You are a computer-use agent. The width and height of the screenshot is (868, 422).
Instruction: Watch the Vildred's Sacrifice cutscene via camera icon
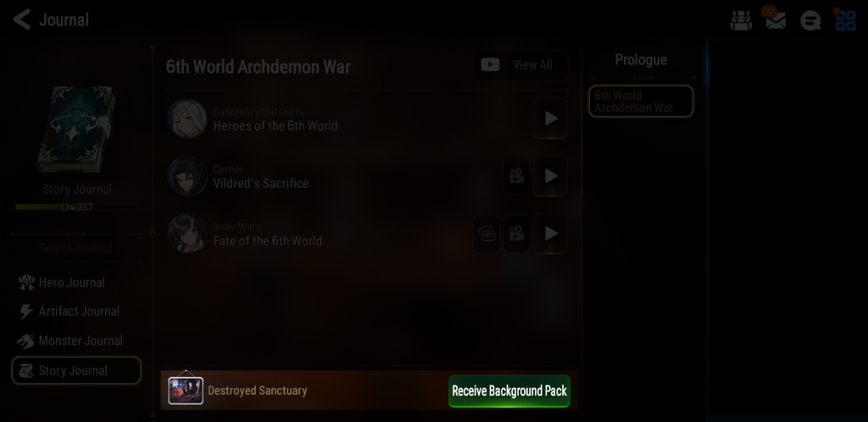click(x=516, y=176)
